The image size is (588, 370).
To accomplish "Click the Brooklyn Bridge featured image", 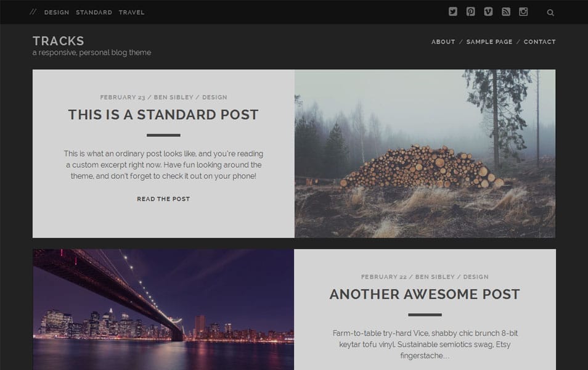I will tap(163, 308).
